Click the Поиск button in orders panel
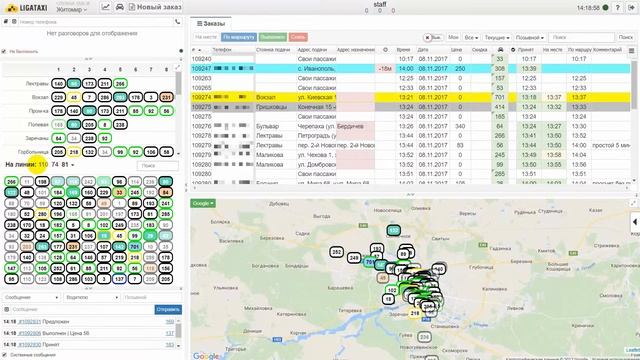 [625, 37]
